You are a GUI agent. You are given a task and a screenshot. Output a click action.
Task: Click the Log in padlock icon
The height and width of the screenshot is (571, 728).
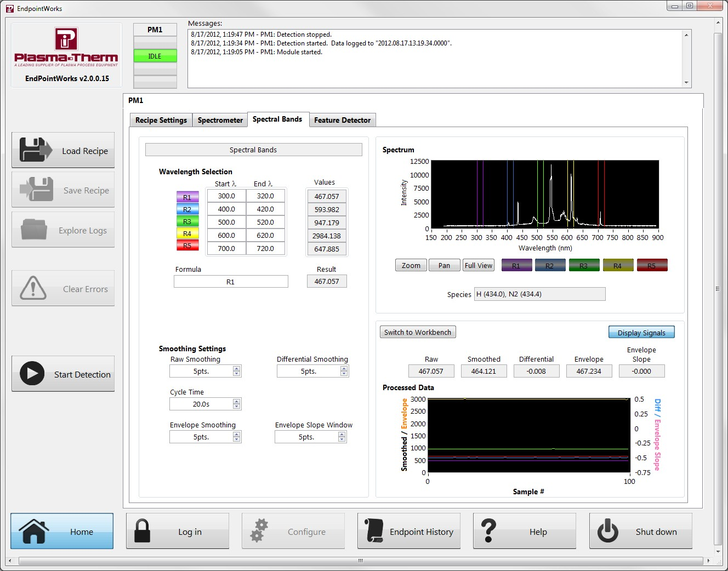(x=142, y=531)
